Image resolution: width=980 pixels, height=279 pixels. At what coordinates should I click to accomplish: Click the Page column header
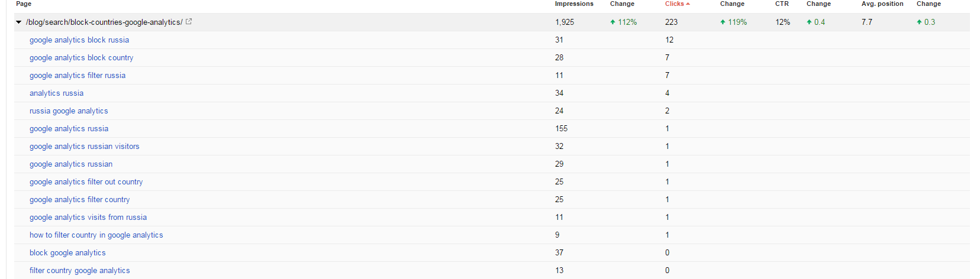point(24,4)
